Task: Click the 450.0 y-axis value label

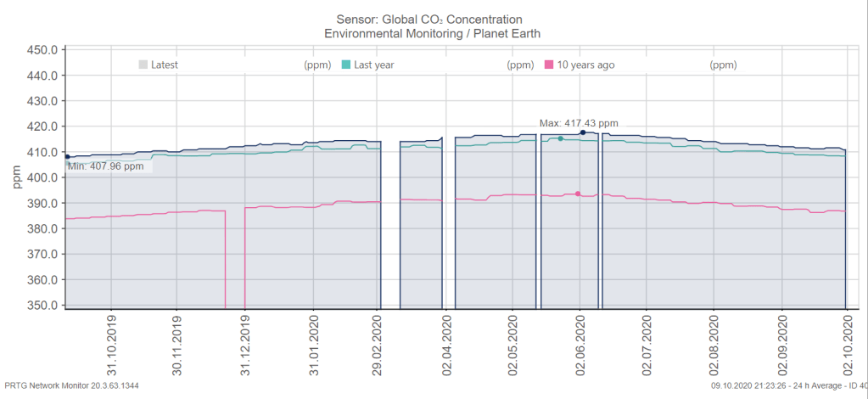Action: point(42,49)
